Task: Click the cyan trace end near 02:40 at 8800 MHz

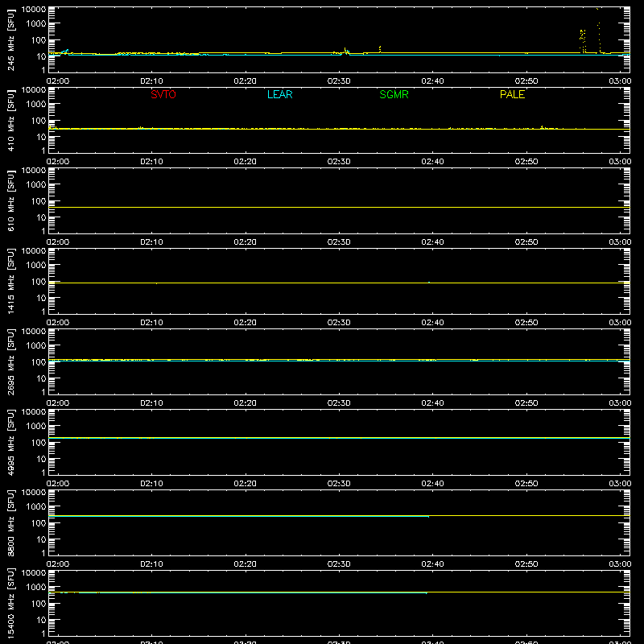Action: click(429, 517)
